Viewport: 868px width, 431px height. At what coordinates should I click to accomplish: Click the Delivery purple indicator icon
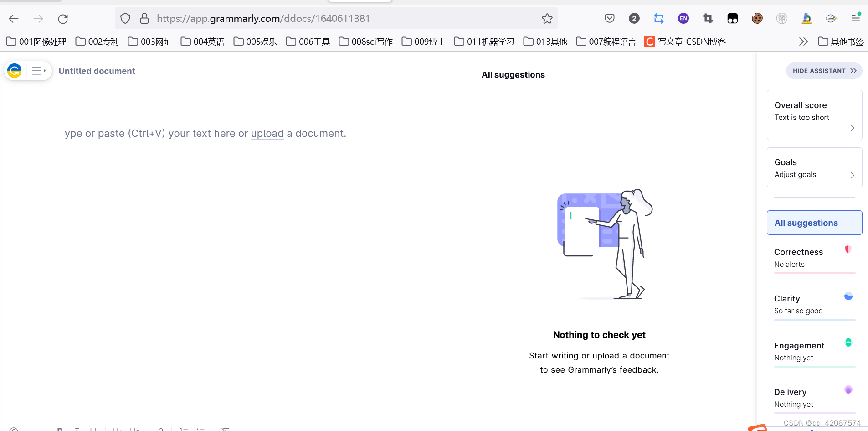click(x=848, y=389)
